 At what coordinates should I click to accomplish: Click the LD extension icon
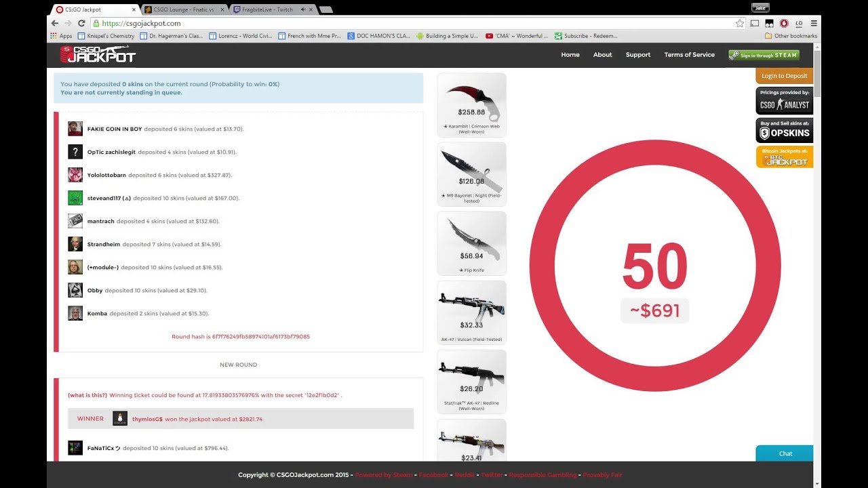coord(799,23)
